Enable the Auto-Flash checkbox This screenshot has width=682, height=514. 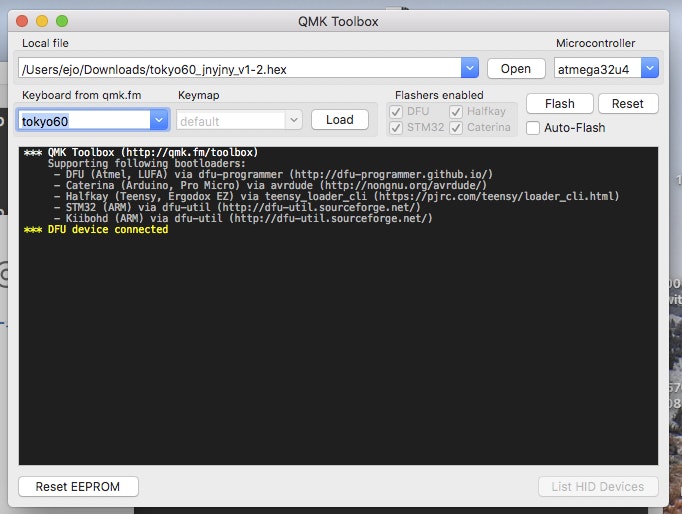[x=533, y=128]
